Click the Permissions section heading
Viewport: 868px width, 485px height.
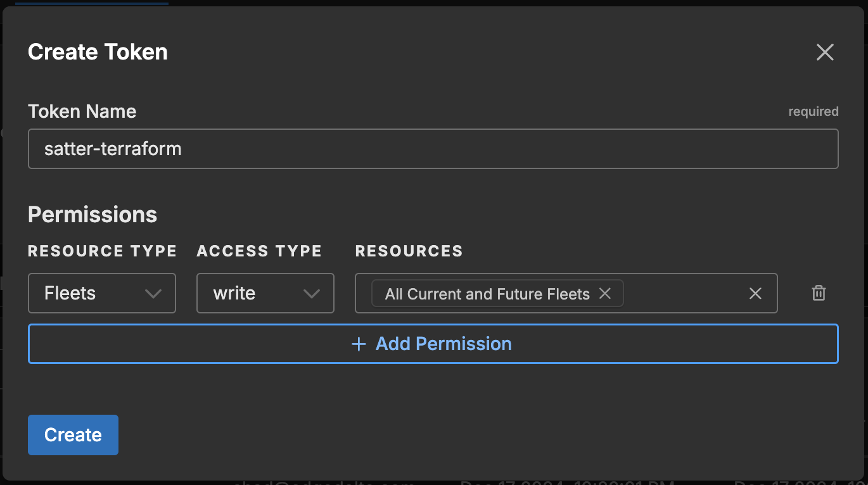(x=93, y=215)
